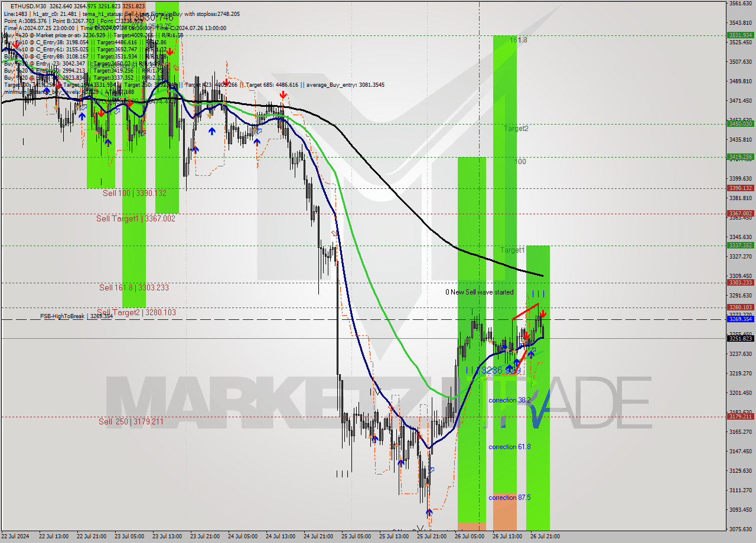Screen dimensions: 756x543
Task: Click the 'Sell 250 | 3179.211' label
Action: click(x=131, y=421)
